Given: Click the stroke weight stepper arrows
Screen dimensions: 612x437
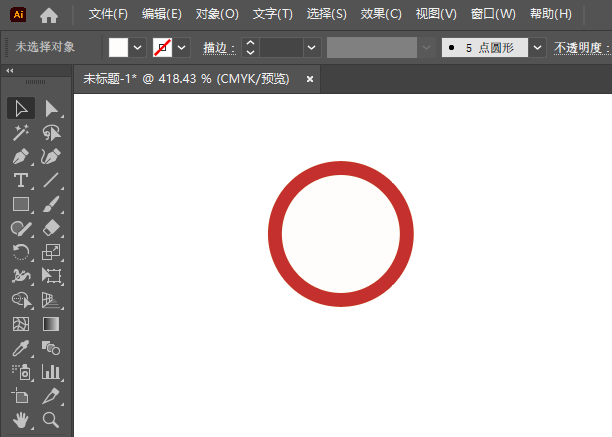Looking at the screenshot, I should [250, 48].
